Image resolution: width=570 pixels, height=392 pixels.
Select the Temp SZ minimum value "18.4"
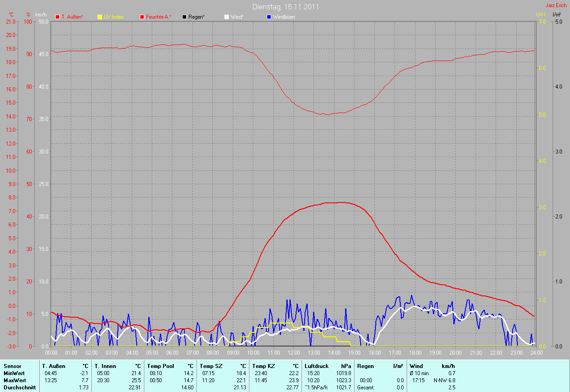click(x=241, y=373)
